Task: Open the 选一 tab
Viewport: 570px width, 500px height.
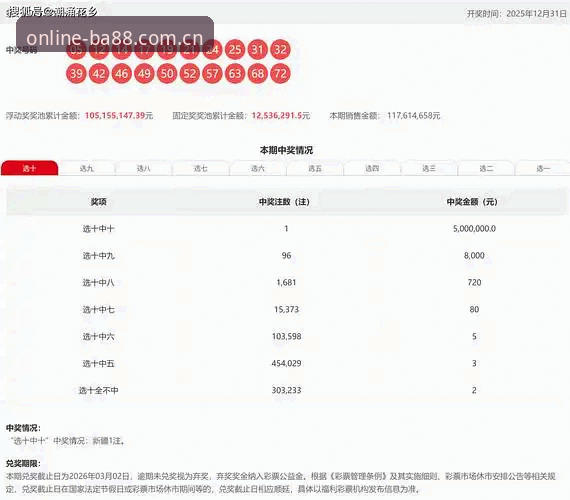Action: pyautogui.click(x=543, y=168)
